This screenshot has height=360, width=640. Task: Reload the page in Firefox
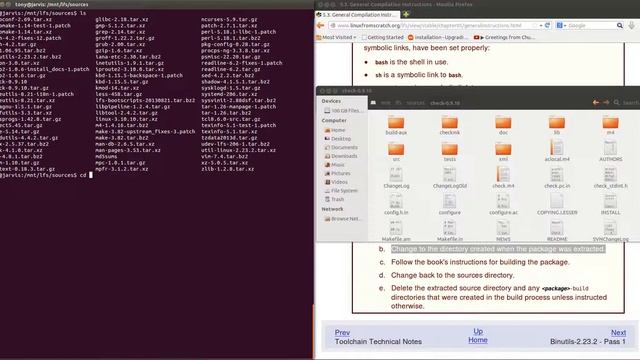(547, 25)
